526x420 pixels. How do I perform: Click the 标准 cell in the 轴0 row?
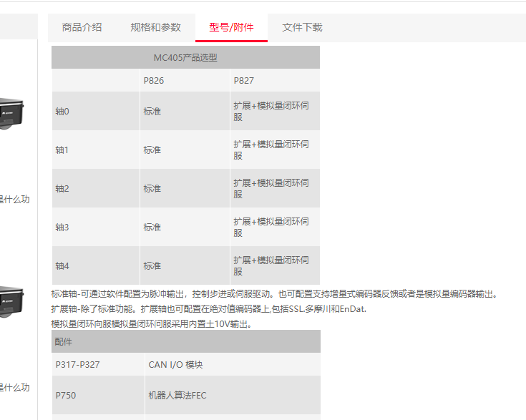(x=152, y=112)
